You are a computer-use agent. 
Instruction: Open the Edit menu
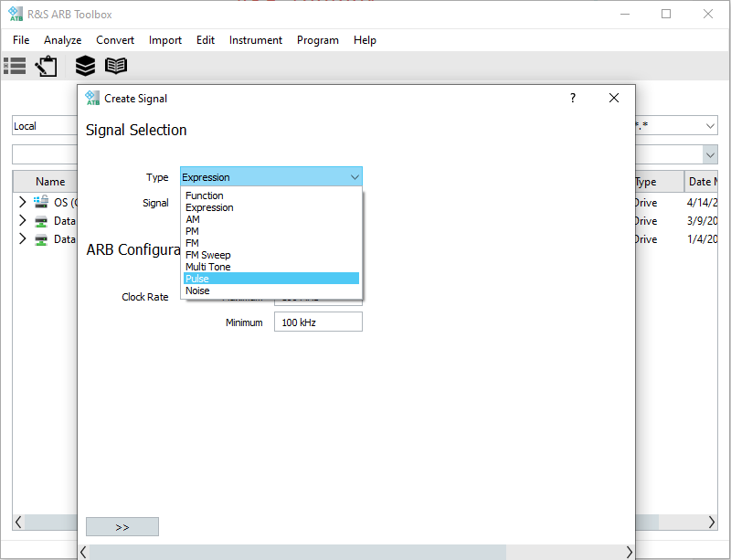pos(205,40)
